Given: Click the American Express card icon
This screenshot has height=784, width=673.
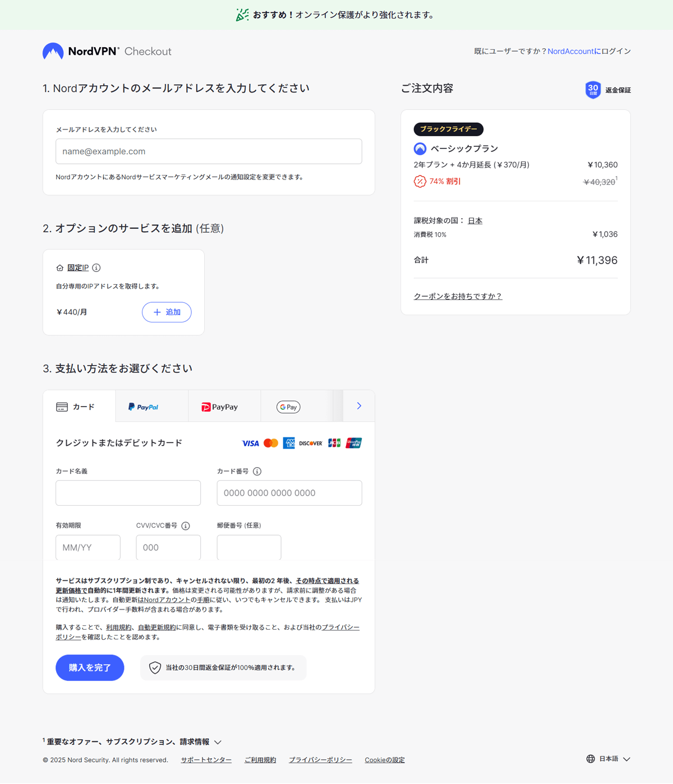Looking at the screenshot, I should coord(289,443).
